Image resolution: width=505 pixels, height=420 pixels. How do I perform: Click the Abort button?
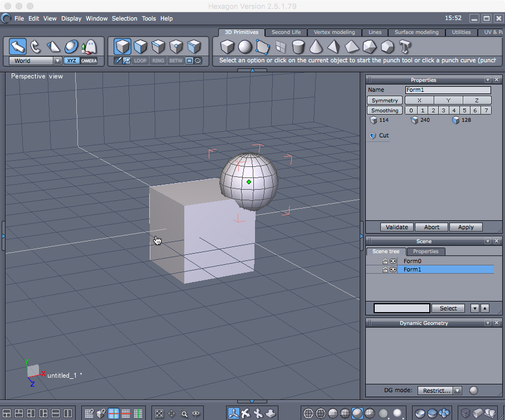(x=432, y=227)
